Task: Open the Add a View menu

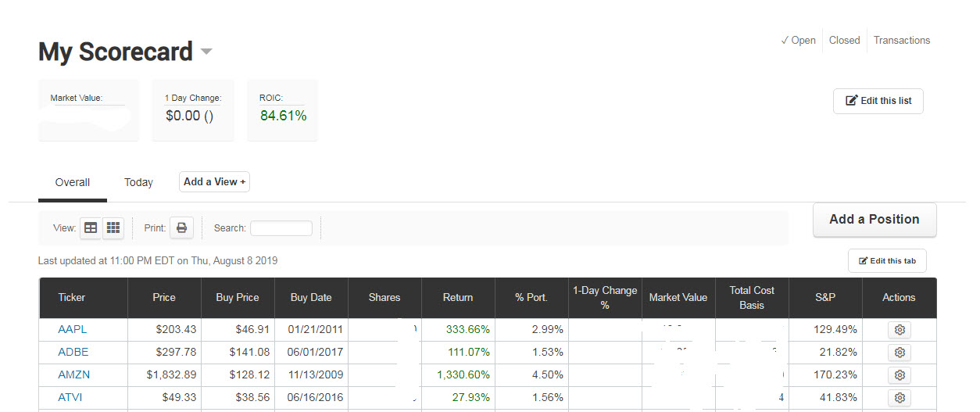Action: (x=214, y=182)
